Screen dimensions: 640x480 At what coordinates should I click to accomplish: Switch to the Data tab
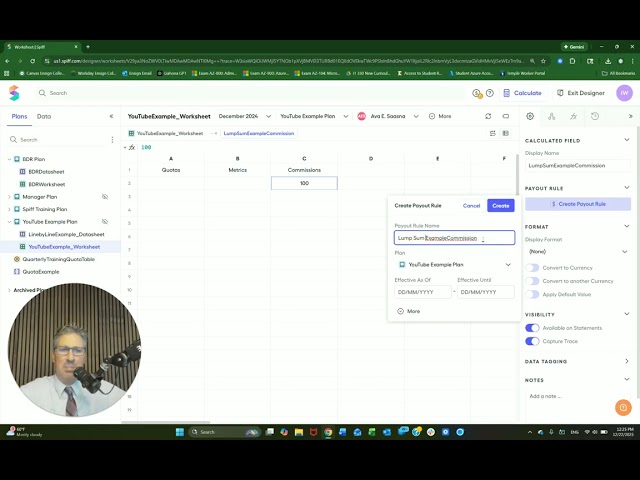44,116
